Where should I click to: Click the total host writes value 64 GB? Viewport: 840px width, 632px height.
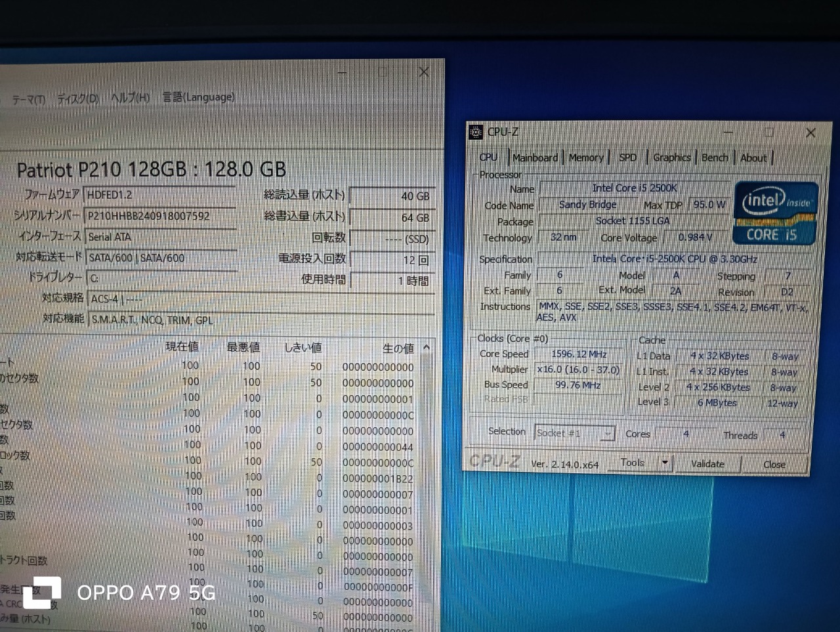pyautogui.click(x=392, y=218)
